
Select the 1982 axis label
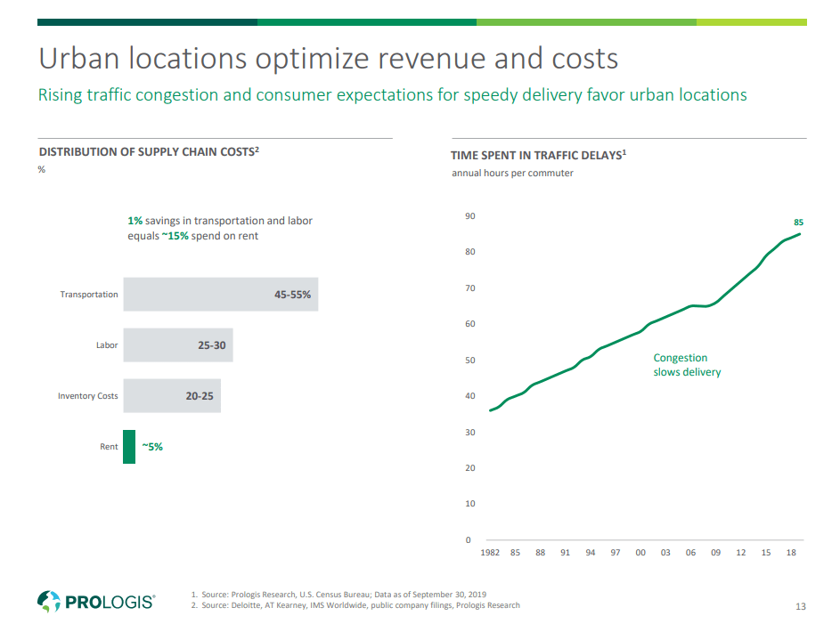tap(490, 553)
